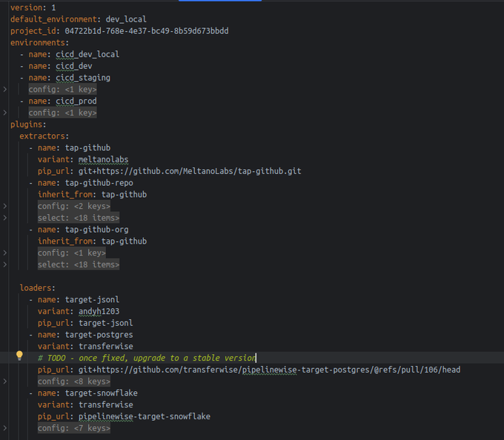Open the MeltanoLabs tap-github.git URL
The image size is (504, 440).
(x=190, y=171)
